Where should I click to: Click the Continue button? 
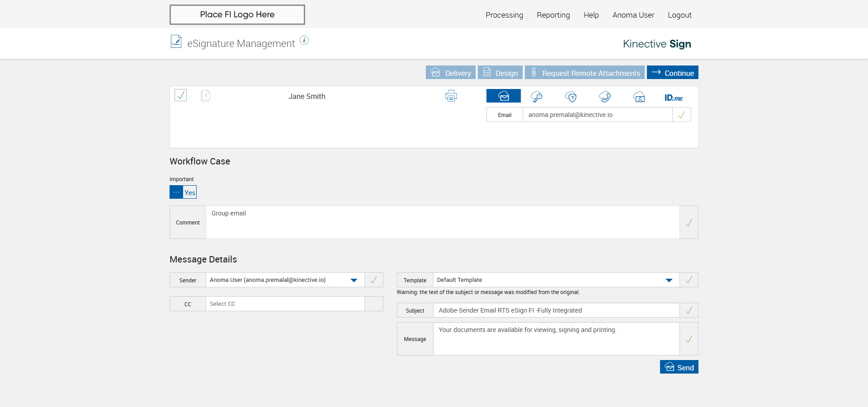click(x=672, y=73)
